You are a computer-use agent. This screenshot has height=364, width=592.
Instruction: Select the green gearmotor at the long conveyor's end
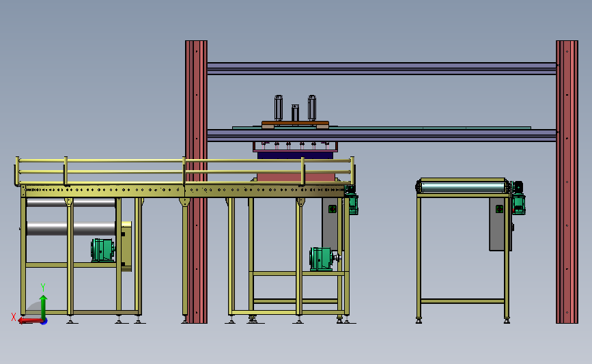[x=352, y=199]
